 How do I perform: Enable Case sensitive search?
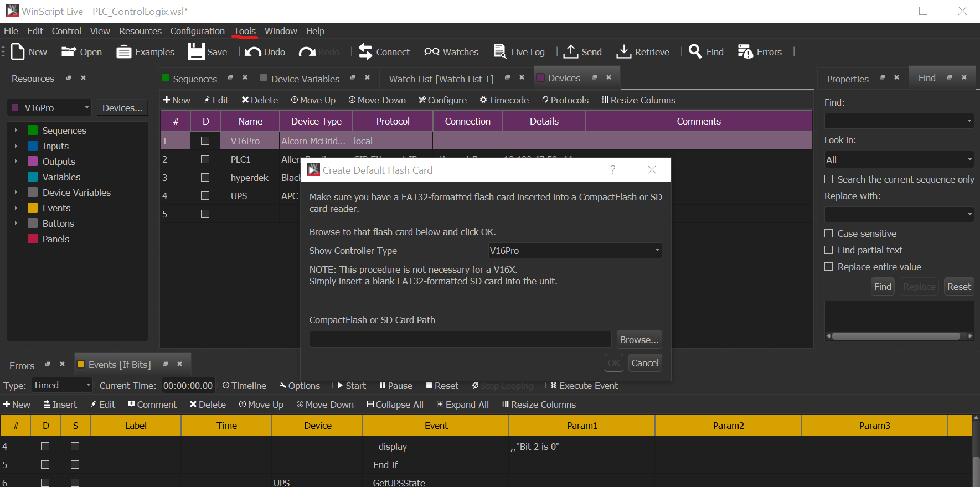[x=828, y=234]
